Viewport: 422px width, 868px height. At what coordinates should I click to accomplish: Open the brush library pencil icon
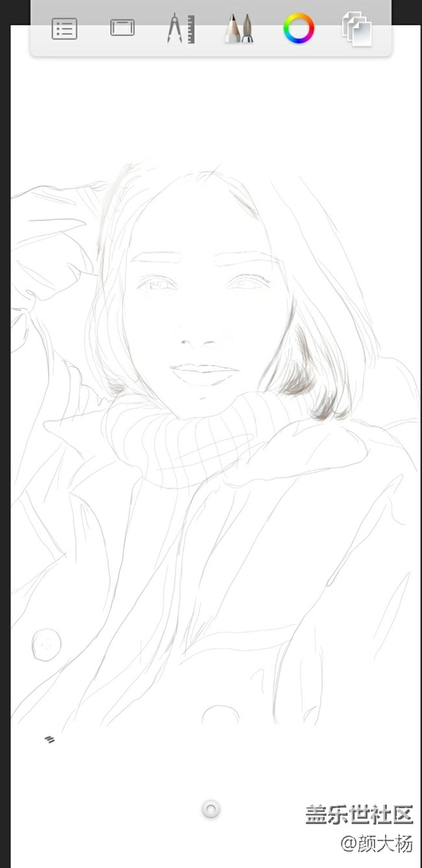238,29
